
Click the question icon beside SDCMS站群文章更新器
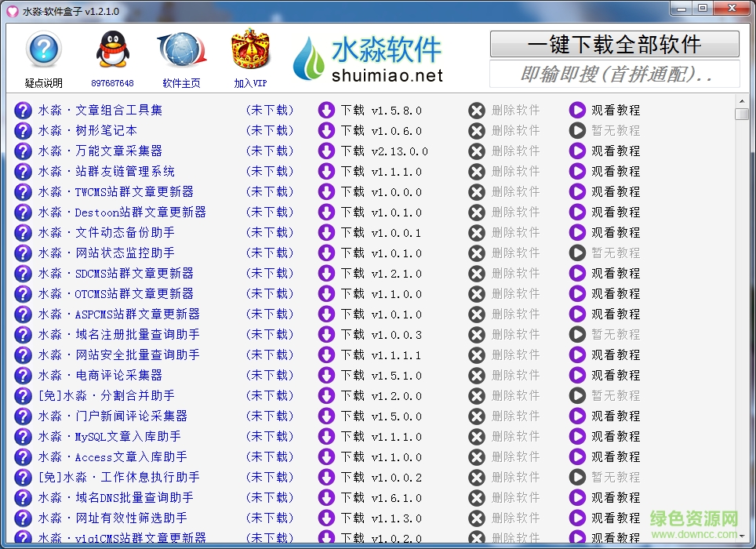(x=22, y=273)
